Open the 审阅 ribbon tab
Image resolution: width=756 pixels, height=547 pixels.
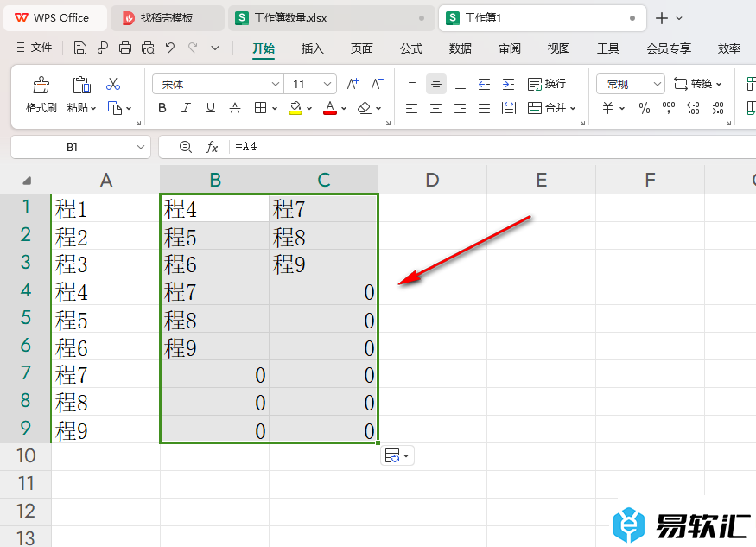tap(510, 48)
